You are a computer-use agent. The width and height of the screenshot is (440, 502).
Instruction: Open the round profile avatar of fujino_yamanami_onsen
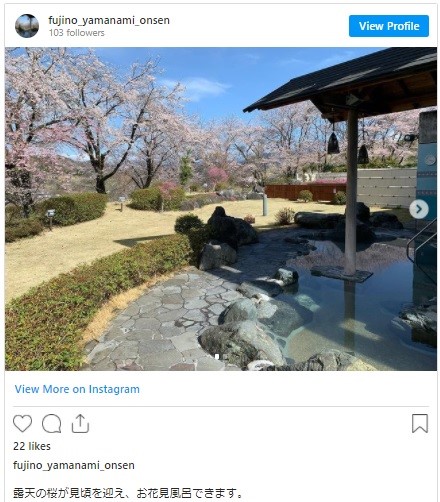[27, 26]
